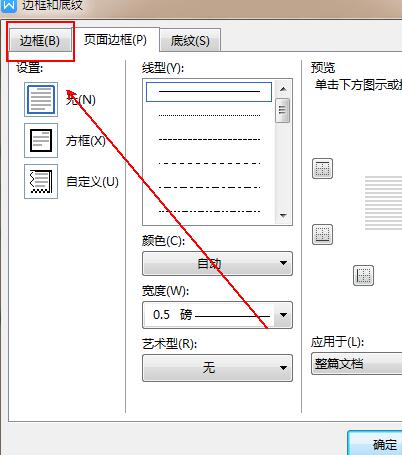Click the line style list up arrow
The width and height of the screenshot is (402, 455).
point(283,89)
